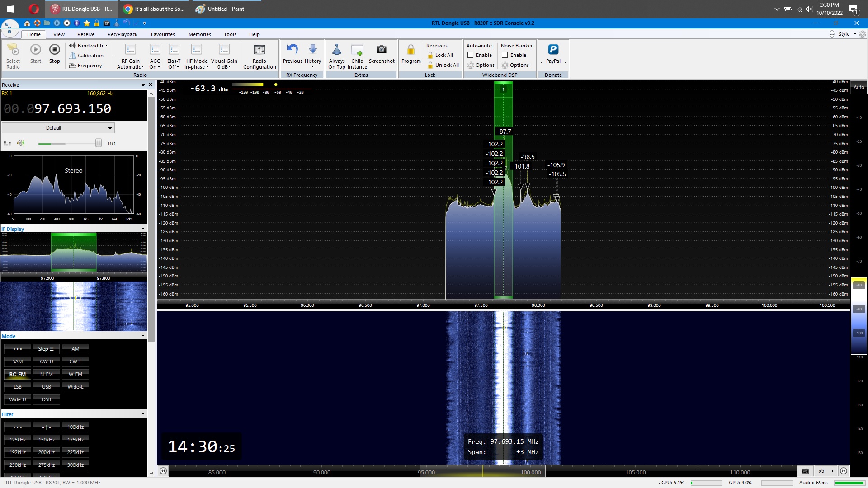
Task: Open Radio Configuration
Action: [259, 50]
